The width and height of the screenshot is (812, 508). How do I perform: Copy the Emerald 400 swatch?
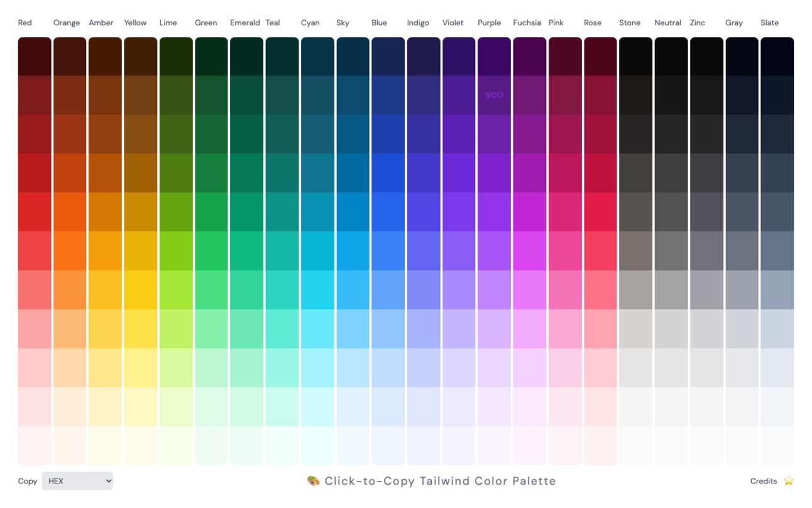point(246,290)
